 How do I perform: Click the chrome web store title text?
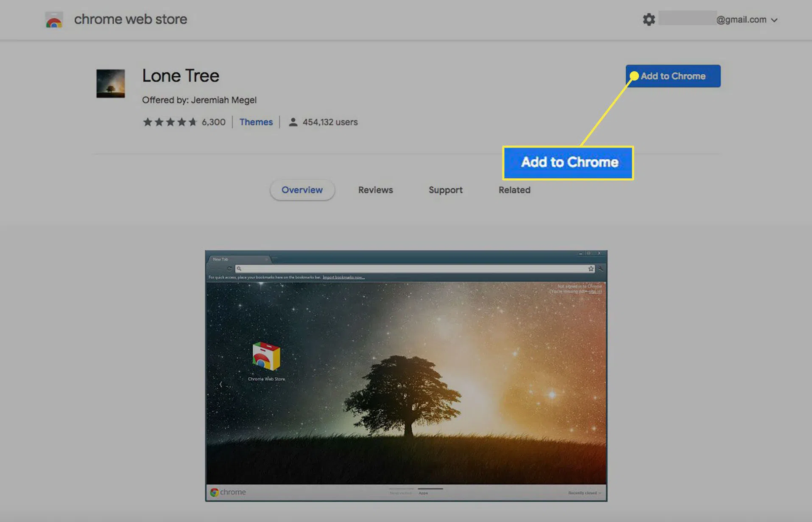[131, 20]
